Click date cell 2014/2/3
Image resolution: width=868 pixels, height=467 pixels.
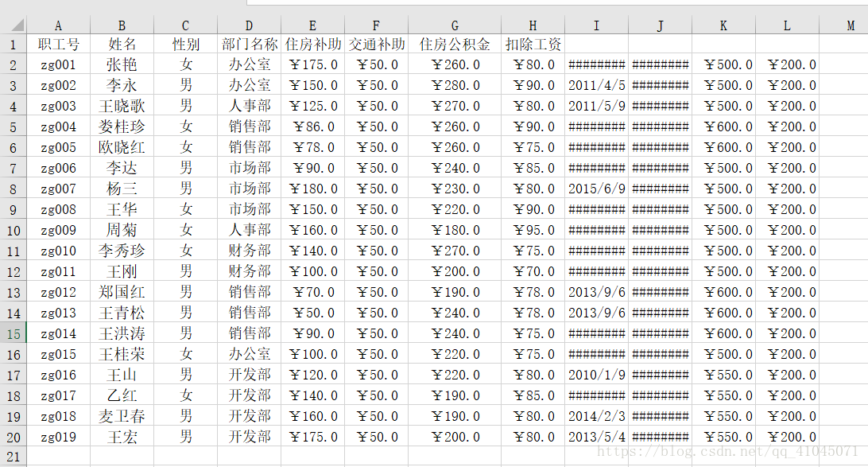[x=596, y=416]
